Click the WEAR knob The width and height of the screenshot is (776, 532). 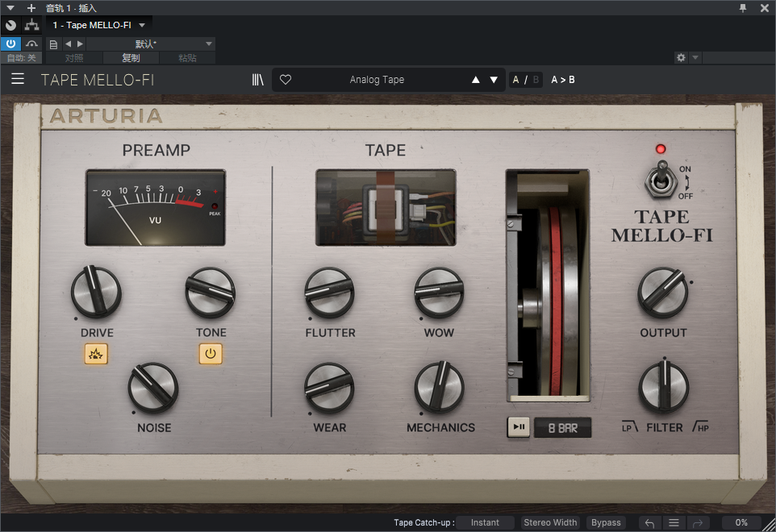coord(329,388)
